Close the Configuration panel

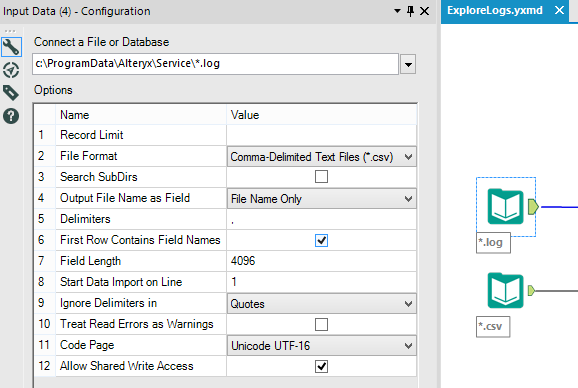tap(425, 11)
